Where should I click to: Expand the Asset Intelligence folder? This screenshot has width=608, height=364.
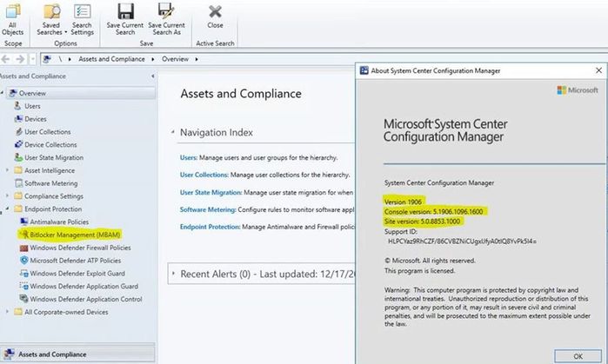(7, 170)
